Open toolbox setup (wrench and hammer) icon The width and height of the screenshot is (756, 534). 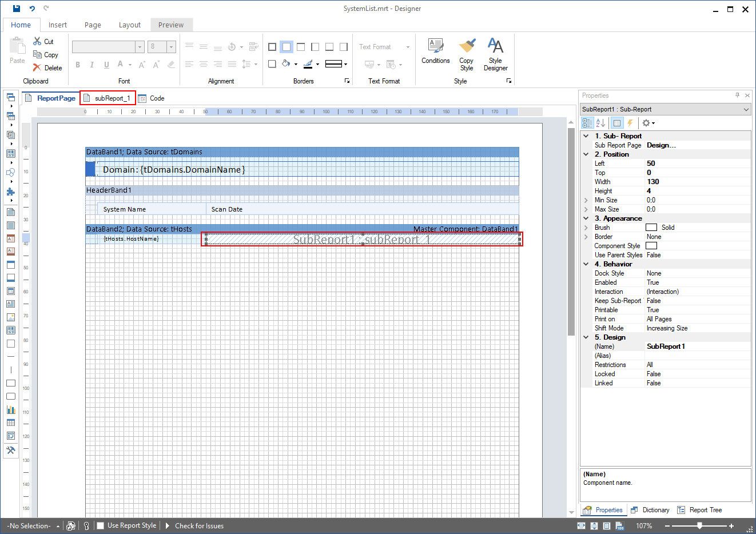tap(10, 450)
